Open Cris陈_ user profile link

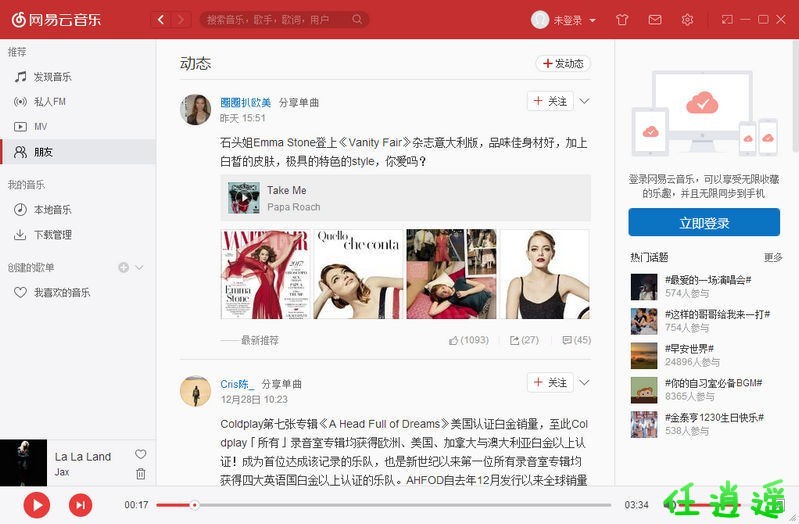237,384
